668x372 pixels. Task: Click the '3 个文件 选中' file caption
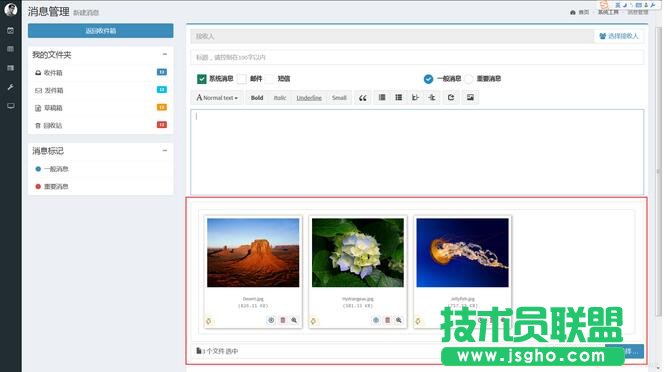tap(217, 351)
